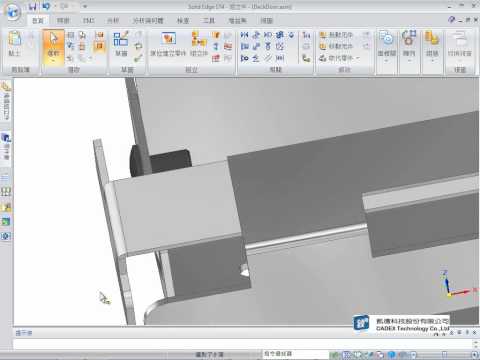Open the second ribbon tab next to Home

point(63,21)
